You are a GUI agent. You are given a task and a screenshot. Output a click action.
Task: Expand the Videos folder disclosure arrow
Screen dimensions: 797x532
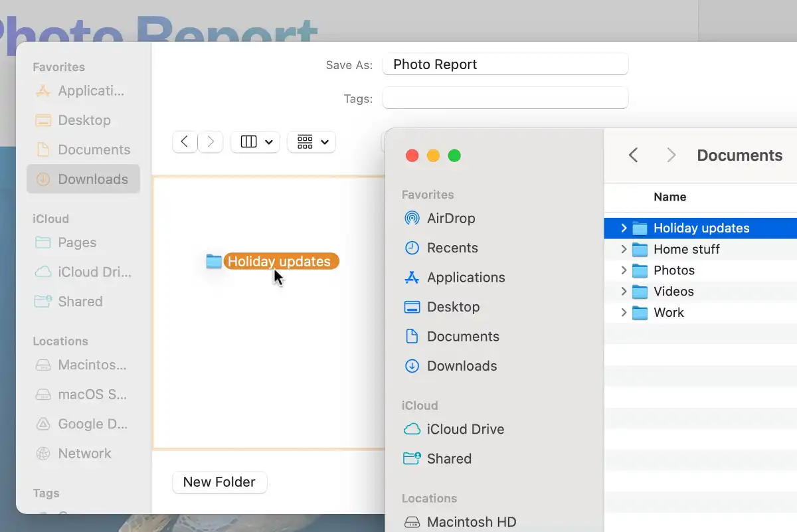coord(623,292)
